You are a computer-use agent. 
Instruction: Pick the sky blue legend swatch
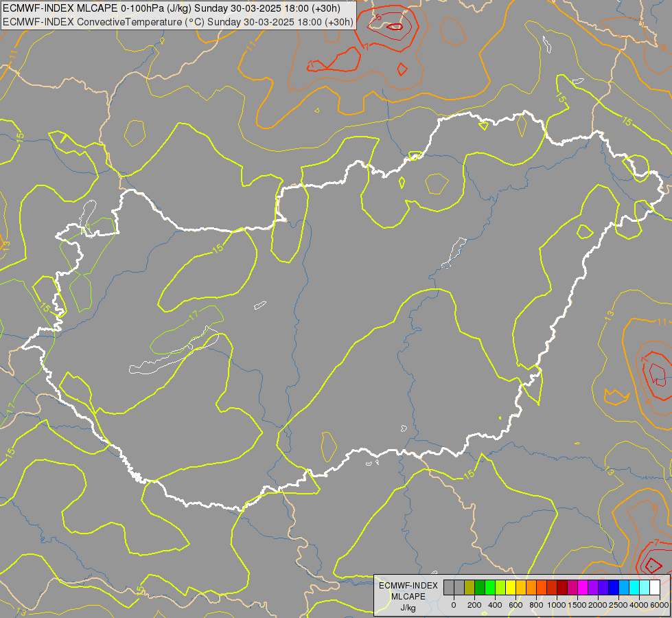(624, 587)
